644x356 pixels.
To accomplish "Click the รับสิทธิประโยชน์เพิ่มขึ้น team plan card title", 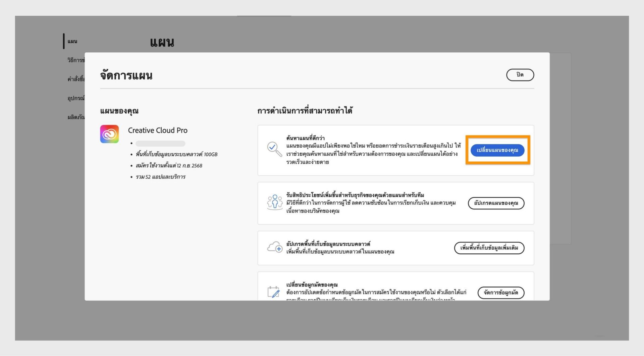I will pyautogui.click(x=355, y=195).
